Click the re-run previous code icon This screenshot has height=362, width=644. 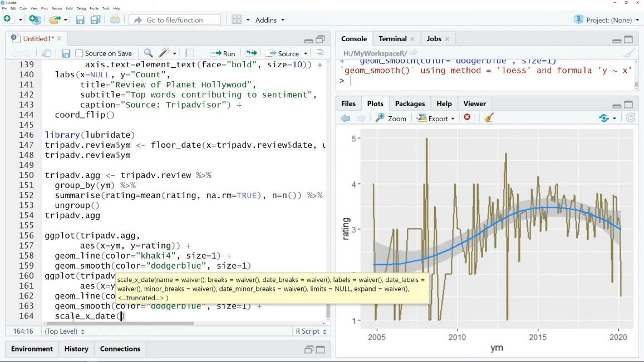click(x=252, y=53)
